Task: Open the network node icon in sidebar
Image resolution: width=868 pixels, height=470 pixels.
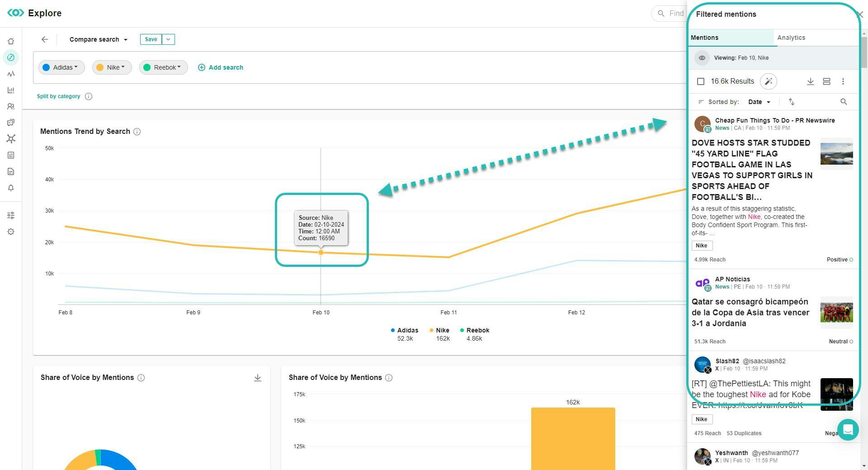Action: (11, 139)
